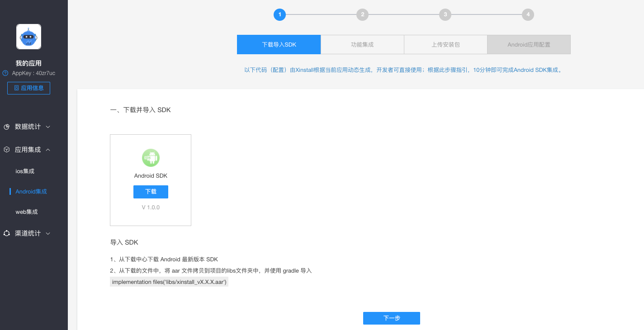The image size is (644, 330).
Task: Click the cube icon next to 应用集成
Action: 6,149
